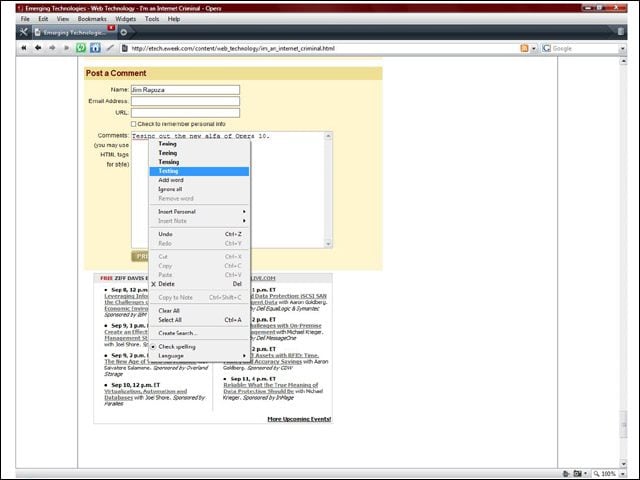Close the Emerging Technologies tab

tap(111, 28)
